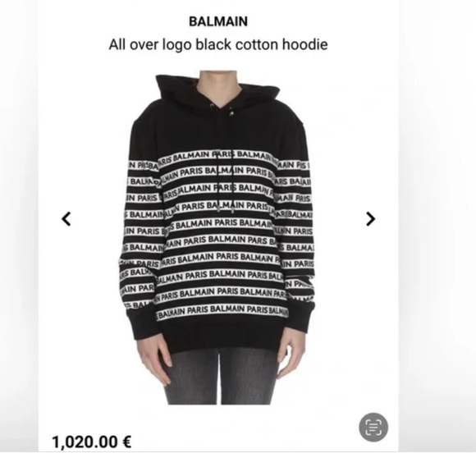This screenshot has height=476, width=476.
Task: Click the blurred grey margin right of the card
Action: (x=437, y=226)
